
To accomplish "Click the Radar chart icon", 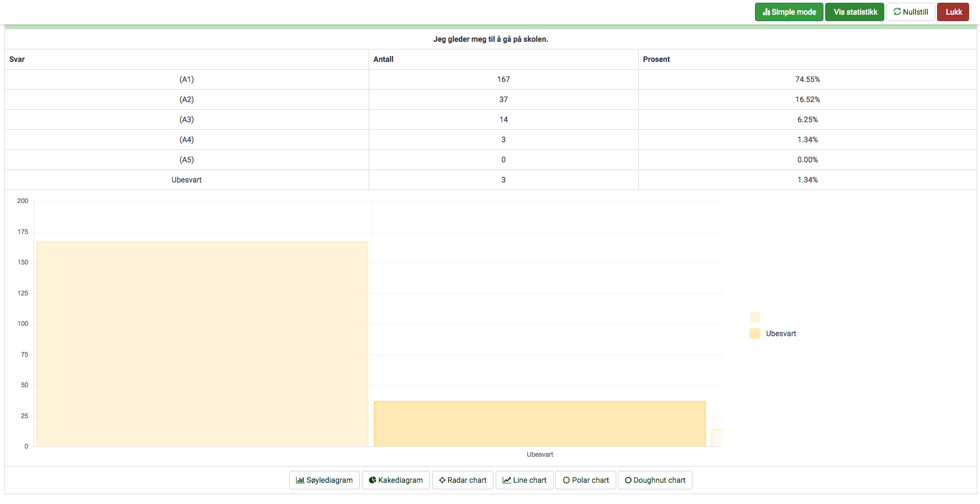I will click(x=442, y=480).
